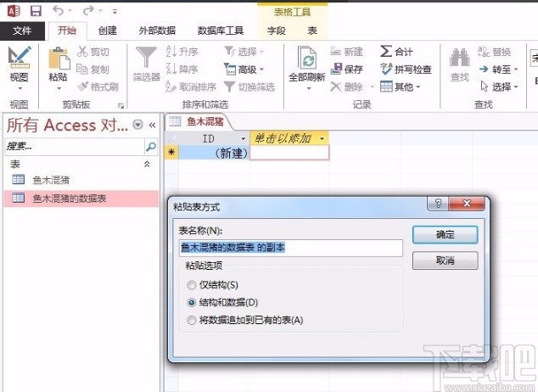This screenshot has height=392, width=538.
Task: Click the (新建) cell in ID column
Action: pyautogui.click(x=214, y=153)
